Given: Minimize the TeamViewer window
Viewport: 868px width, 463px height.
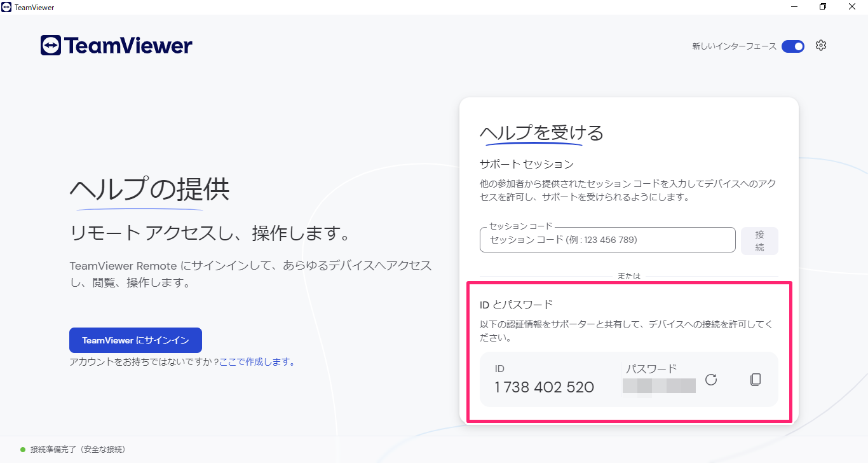Looking at the screenshot, I should [794, 7].
